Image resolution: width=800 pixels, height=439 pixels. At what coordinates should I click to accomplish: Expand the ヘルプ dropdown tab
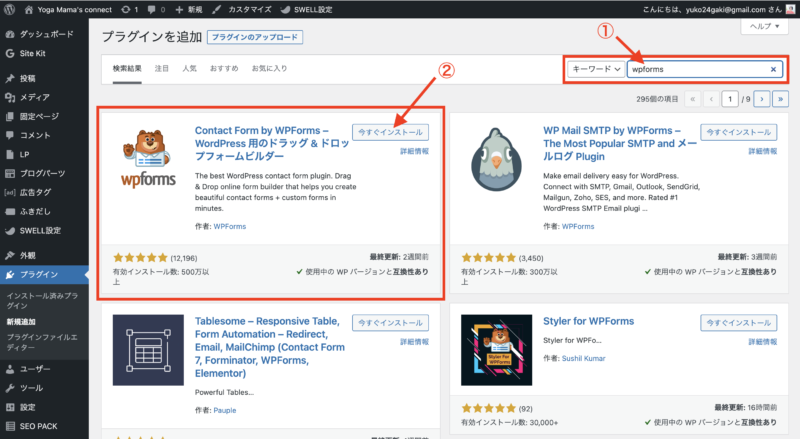click(764, 27)
